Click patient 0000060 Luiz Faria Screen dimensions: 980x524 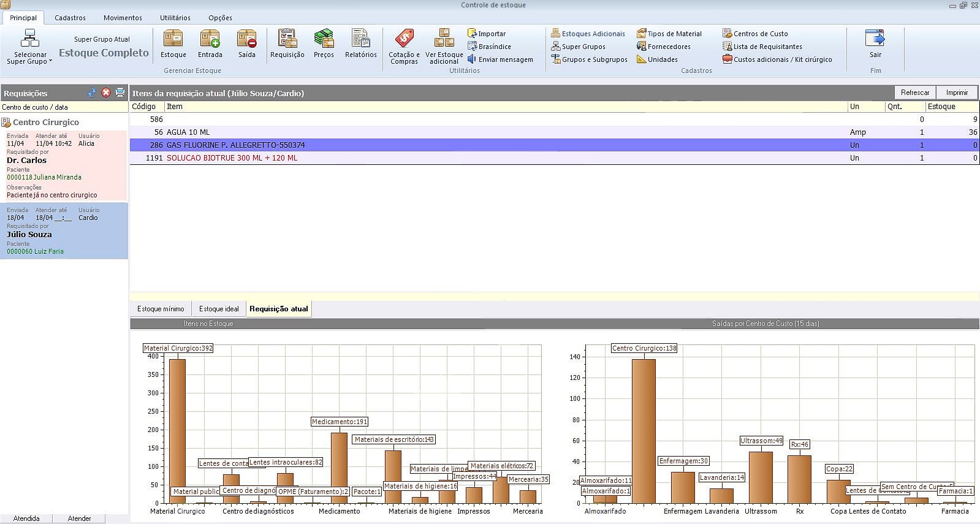[x=35, y=251]
